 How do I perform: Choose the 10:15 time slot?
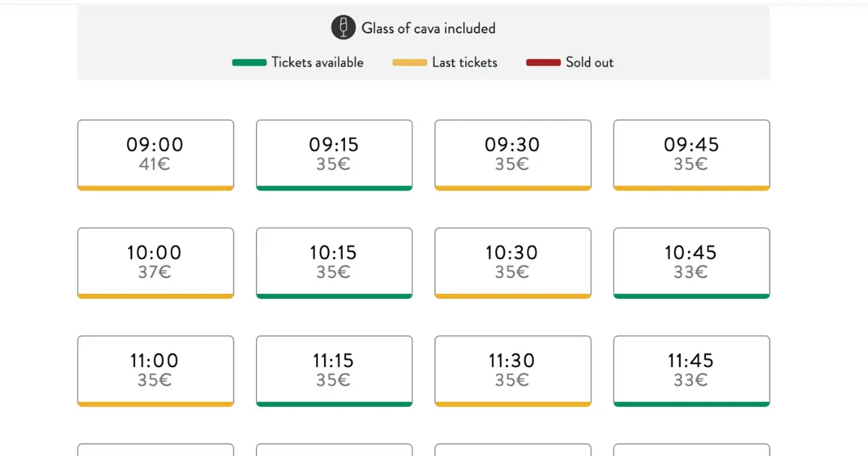click(x=334, y=262)
